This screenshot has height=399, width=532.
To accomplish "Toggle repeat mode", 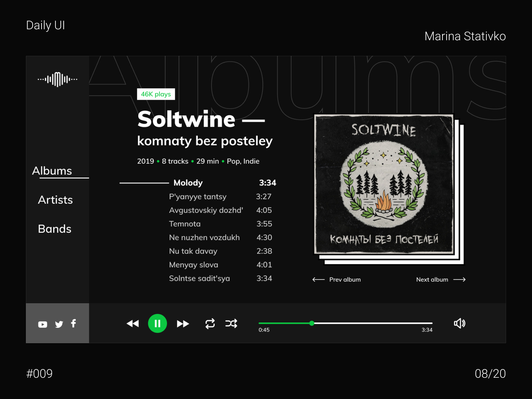I will [x=210, y=324].
